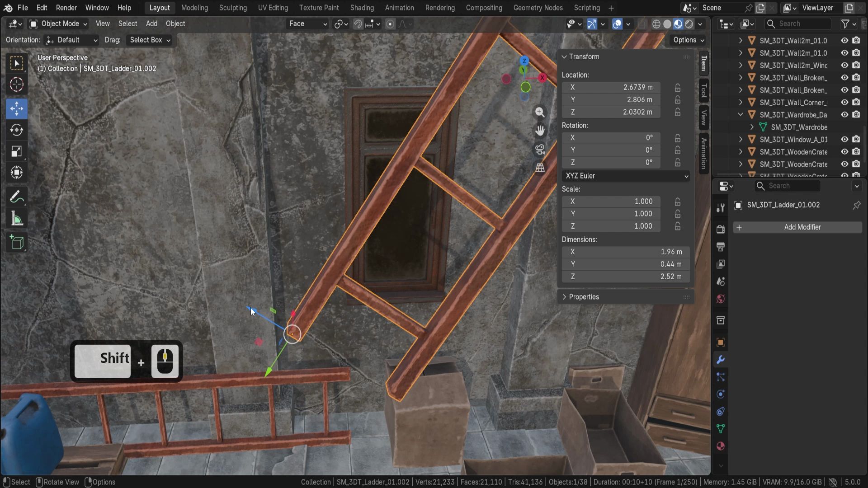This screenshot has width=868, height=488.
Task: Toggle camera view icon in viewport
Action: point(540,150)
